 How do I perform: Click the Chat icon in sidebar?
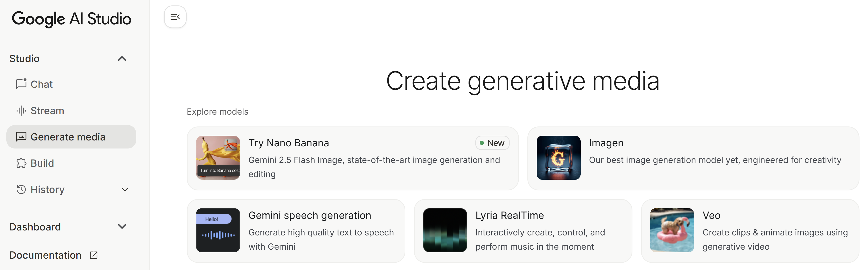[x=21, y=84]
